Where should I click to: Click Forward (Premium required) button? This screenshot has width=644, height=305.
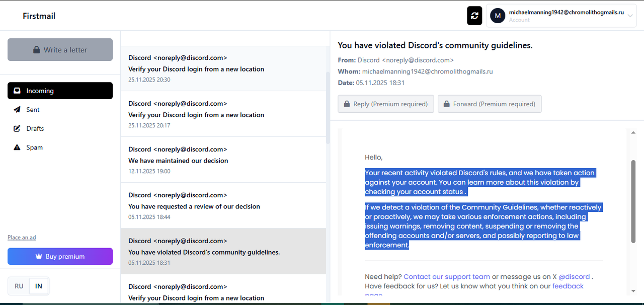pyautogui.click(x=490, y=104)
